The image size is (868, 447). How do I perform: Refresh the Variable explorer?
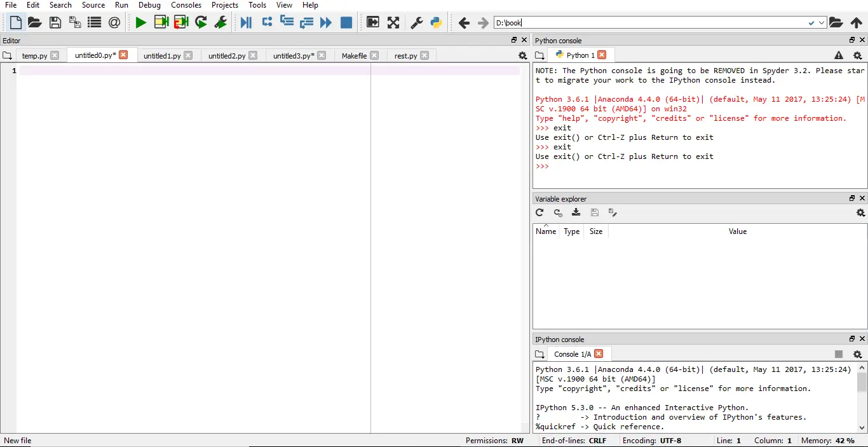539,212
